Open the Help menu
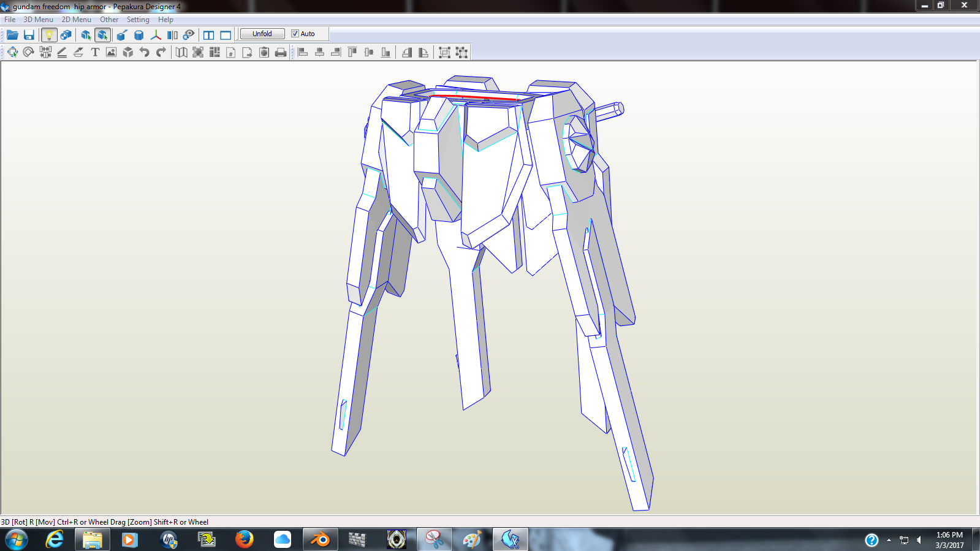The width and height of the screenshot is (980, 551). coord(165,20)
